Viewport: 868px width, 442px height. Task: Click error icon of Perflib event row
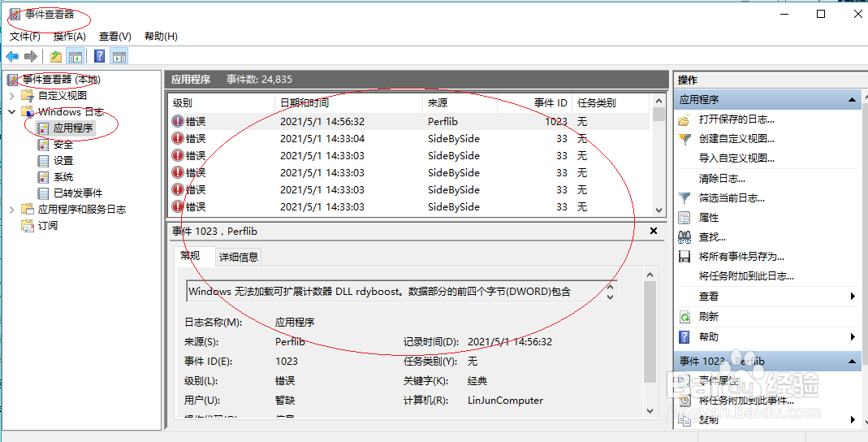(x=177, y=121)
